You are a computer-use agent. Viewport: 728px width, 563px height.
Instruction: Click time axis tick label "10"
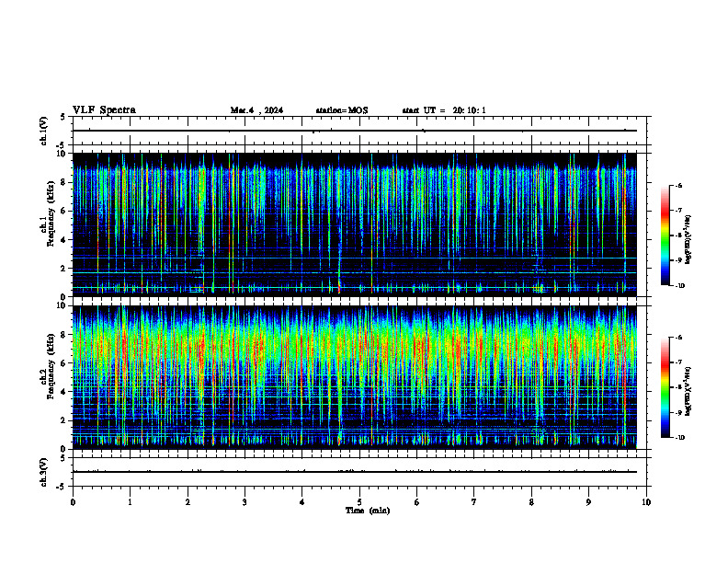point(646,502)
